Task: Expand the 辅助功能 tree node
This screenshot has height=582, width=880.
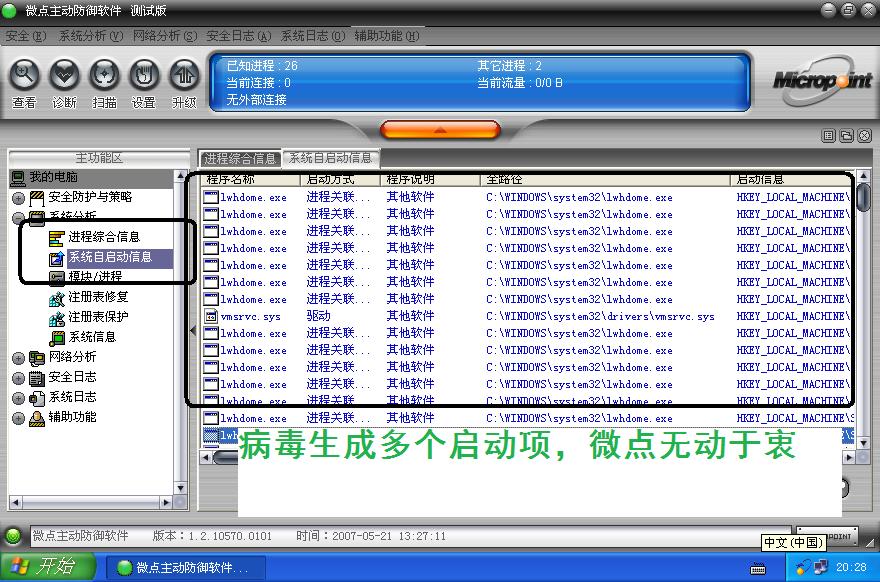Action: click(x=18, y=418)
